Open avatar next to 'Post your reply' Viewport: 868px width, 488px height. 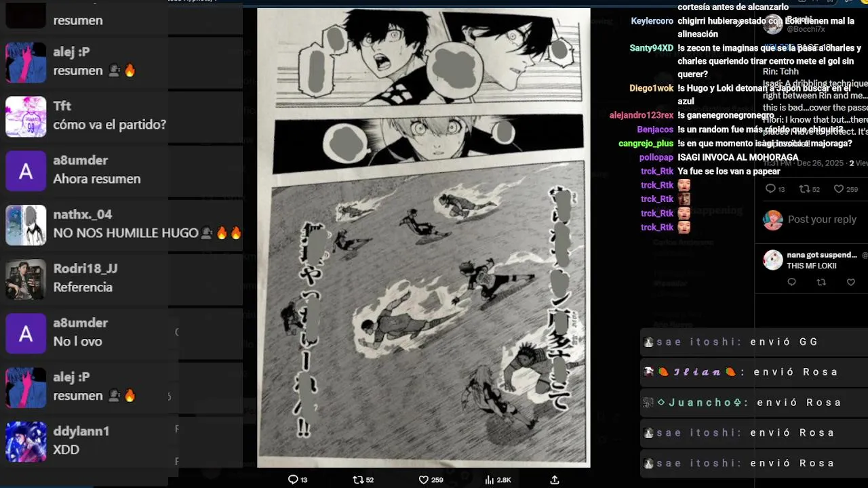coord(772,220)
